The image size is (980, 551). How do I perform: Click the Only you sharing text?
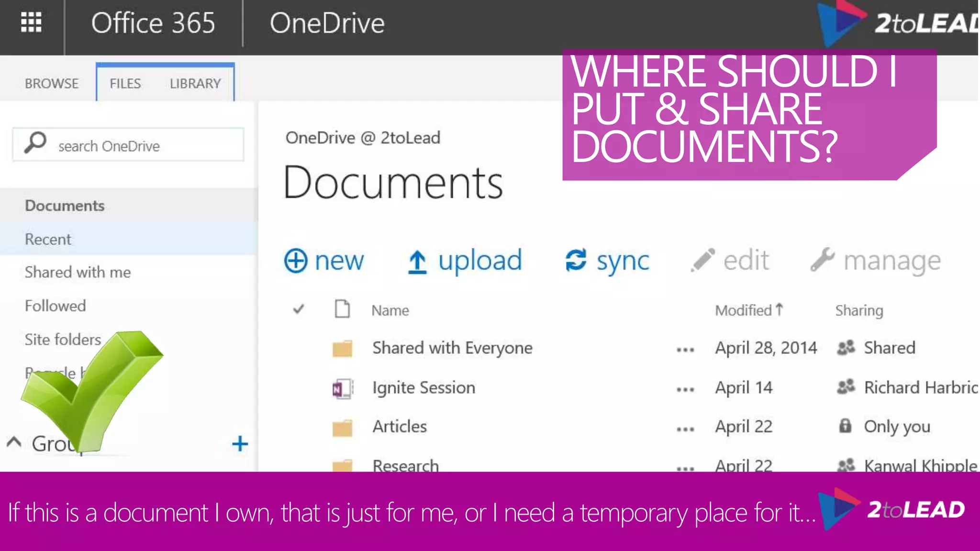click(897, 427)
